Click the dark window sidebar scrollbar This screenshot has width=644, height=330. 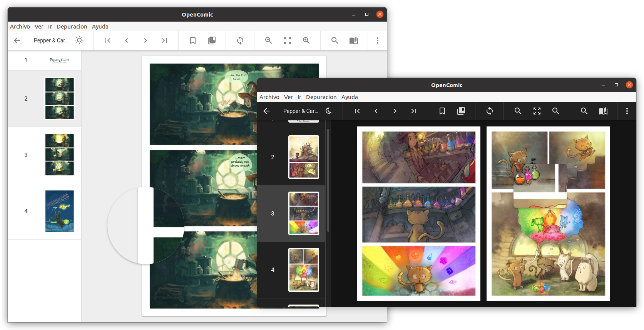[328, 180]
